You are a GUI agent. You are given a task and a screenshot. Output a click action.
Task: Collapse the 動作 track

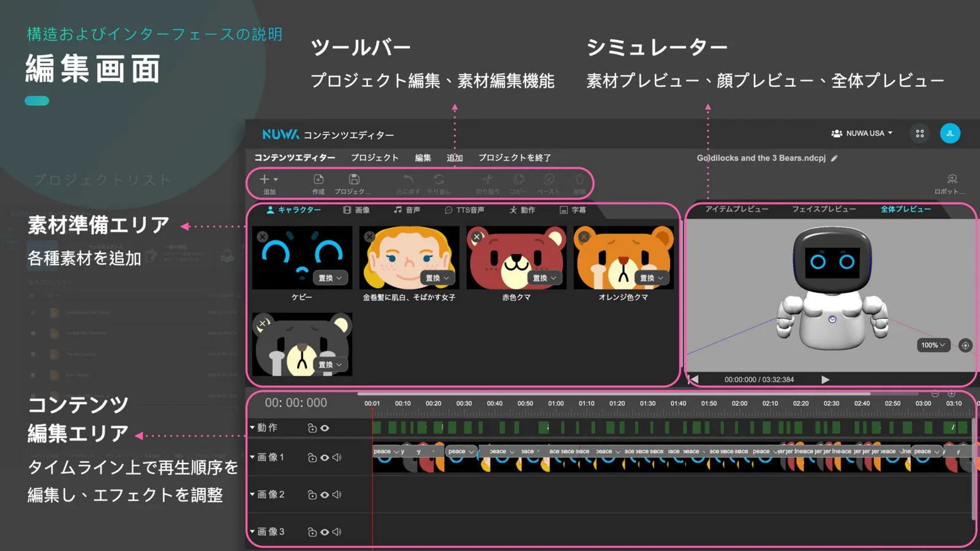pyautogui.click(x=252, y=427)
